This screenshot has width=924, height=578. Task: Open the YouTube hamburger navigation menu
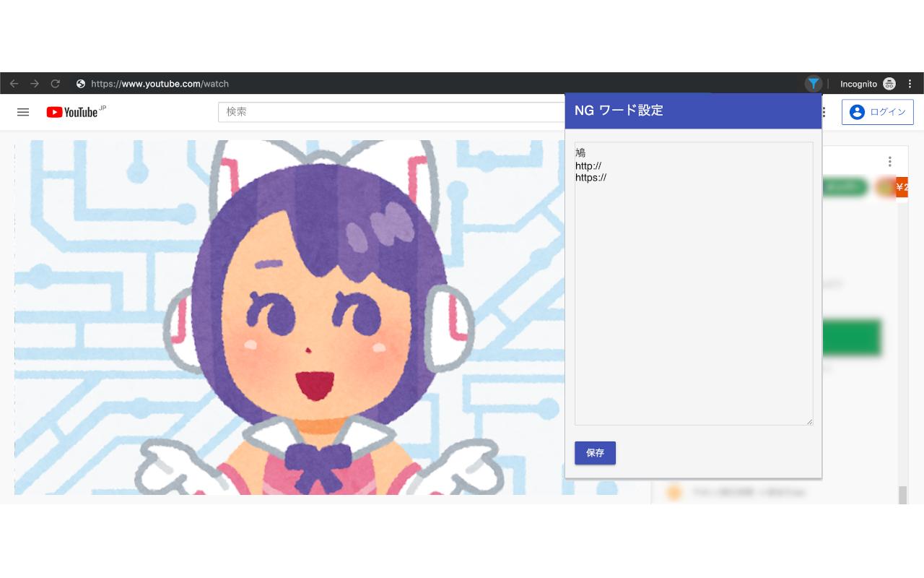pyautogui.click(x=23, y=112)
